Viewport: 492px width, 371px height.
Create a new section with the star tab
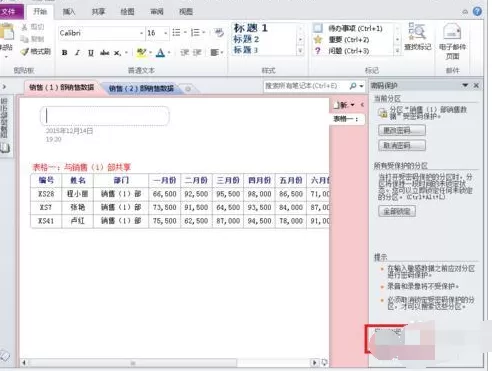(x=188, y=89)
